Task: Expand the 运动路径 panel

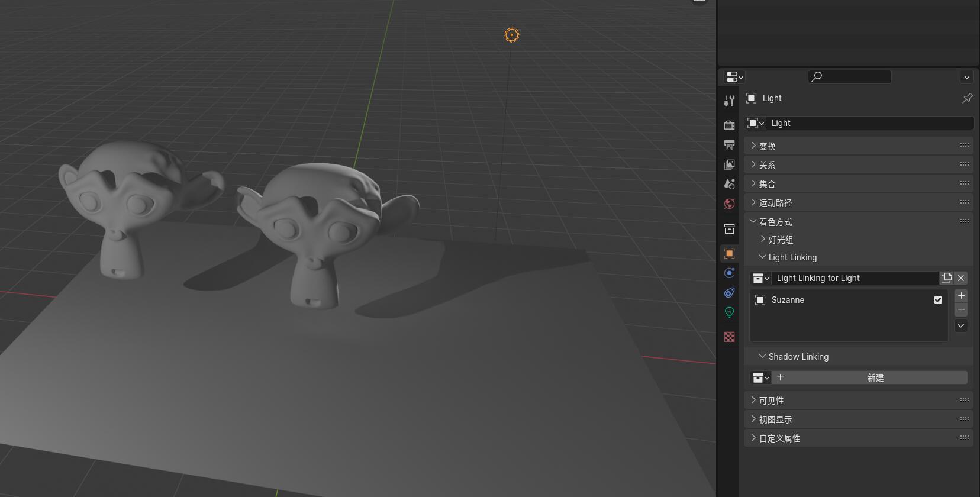Action: [x=858, y=202]
